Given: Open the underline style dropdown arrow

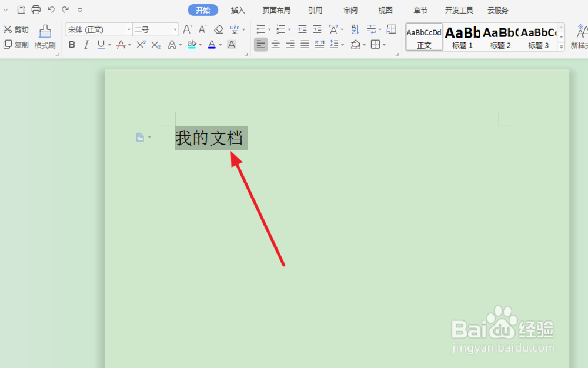Looking at the screenshot, I should pos(109,45).
